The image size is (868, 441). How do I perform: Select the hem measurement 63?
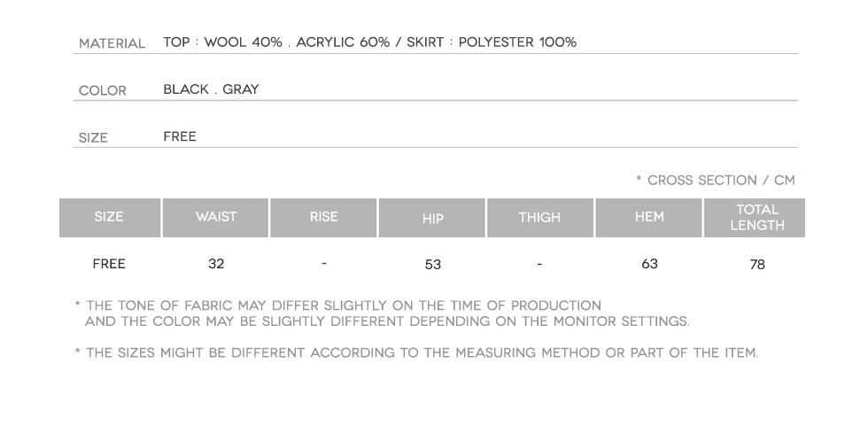coord(649,264)
